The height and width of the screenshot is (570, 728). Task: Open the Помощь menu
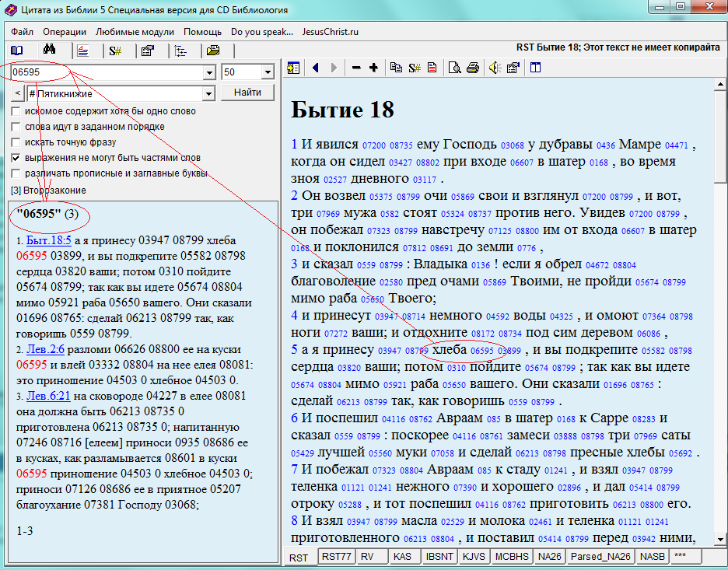(202, 32)
